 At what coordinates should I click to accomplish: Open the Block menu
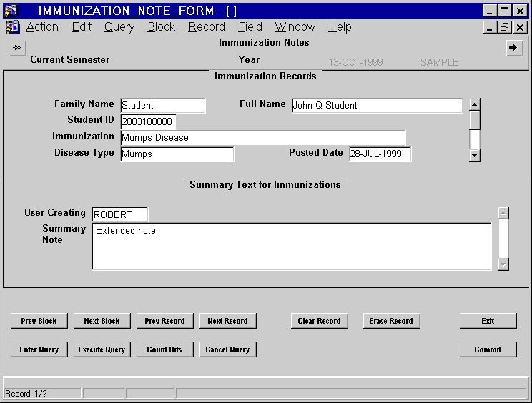(x=161, y=26)
